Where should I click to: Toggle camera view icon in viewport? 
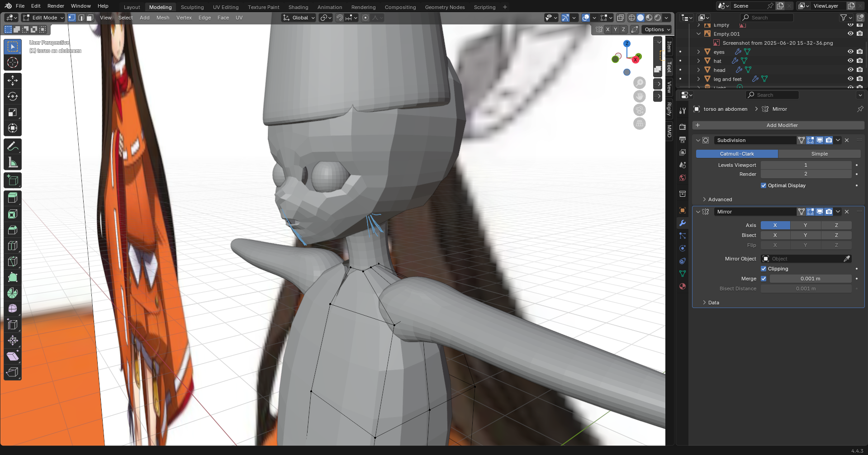(639, 110)
